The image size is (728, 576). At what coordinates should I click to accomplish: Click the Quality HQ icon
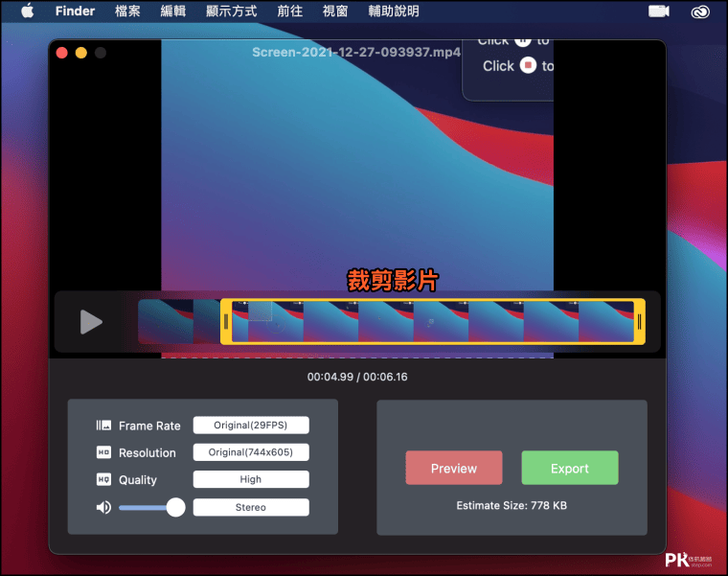pyautogui.click(x=103, y=479)
